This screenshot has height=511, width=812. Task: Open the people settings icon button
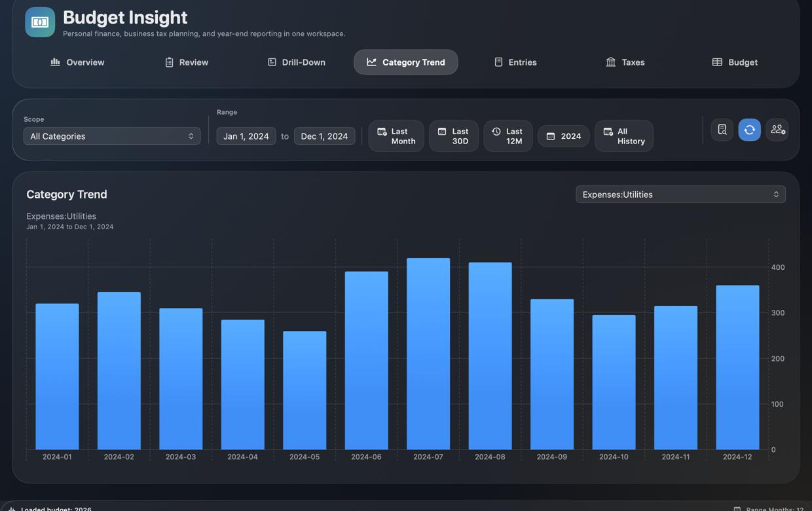pyautogui.click(x=777, y=130)
